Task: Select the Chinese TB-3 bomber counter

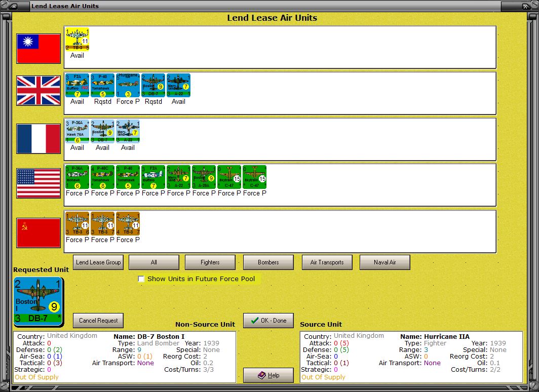Action: (x=78, y=39)
